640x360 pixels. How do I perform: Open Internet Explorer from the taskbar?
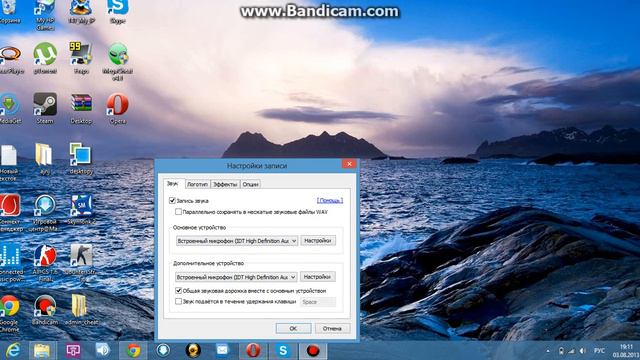pyautogui.click(x=13, y=351)
